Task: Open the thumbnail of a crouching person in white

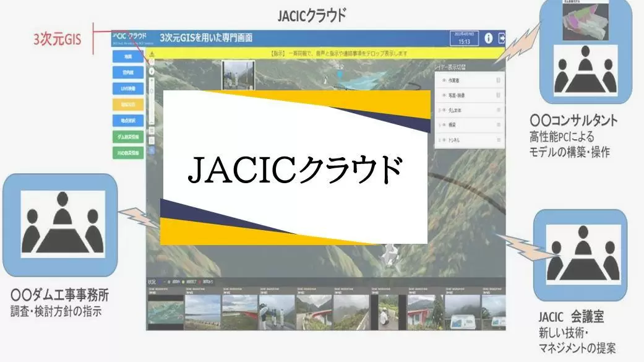Action: coord(388,312)
